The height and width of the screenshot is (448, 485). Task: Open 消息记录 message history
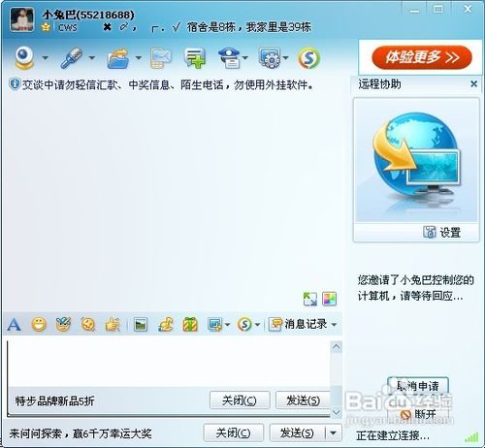(298, 324)
